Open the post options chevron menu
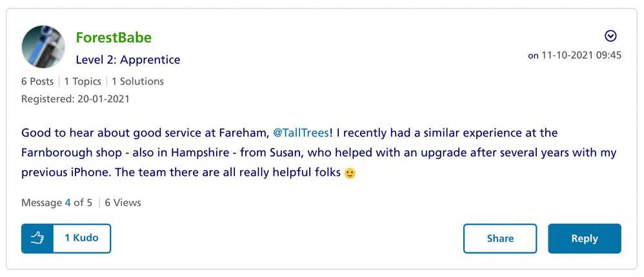Image resolution: width=644 pixels, height=277 pixels. (610, 36)
